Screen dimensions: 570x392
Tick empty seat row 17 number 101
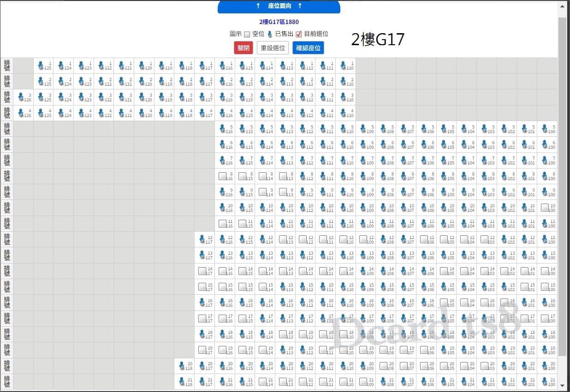pos(524,318)
